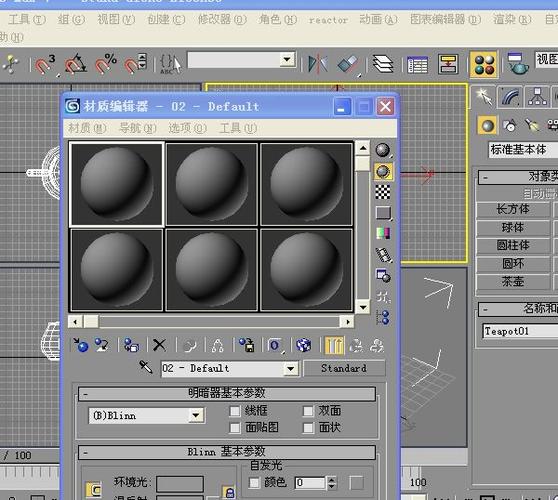Open Material Editor four-spheres toolbar icon
Image resolution: width=558 pixels, height=500 pixels.
click(x=484, y=64)
